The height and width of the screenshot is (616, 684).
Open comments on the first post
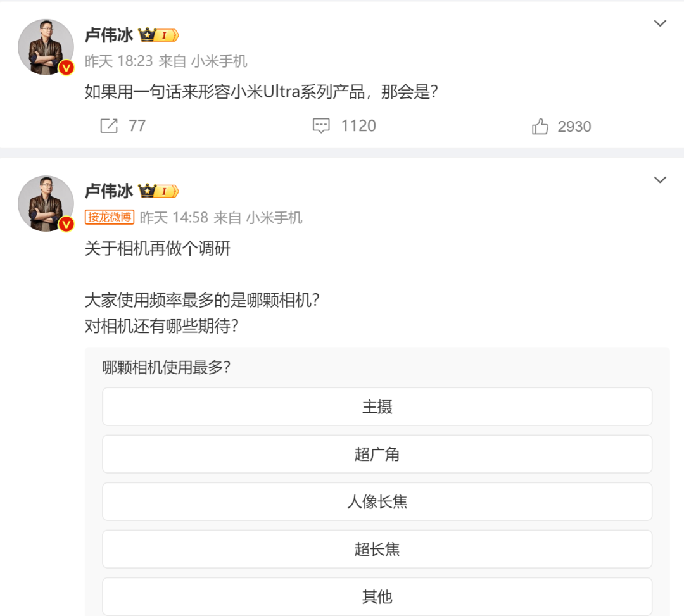322,126
